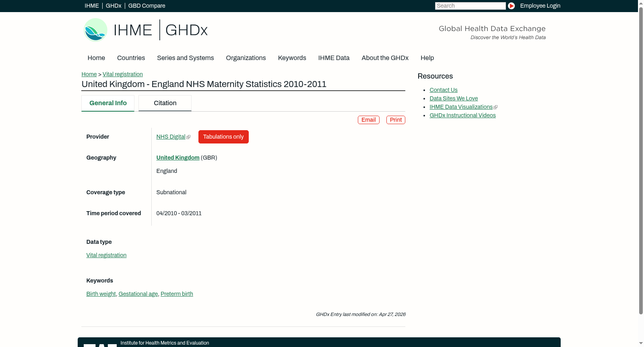Click the page title 'United Kingdom - England NHS Maternity Statistics 2010-2011'

204,84
